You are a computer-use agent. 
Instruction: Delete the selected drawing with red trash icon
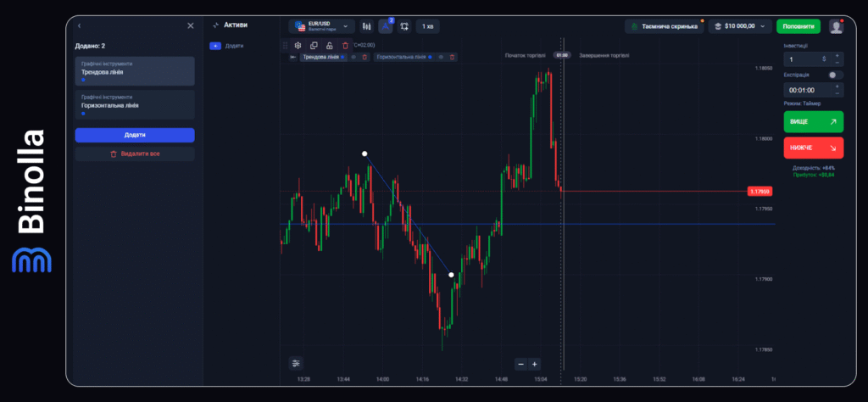pos(345,45)
